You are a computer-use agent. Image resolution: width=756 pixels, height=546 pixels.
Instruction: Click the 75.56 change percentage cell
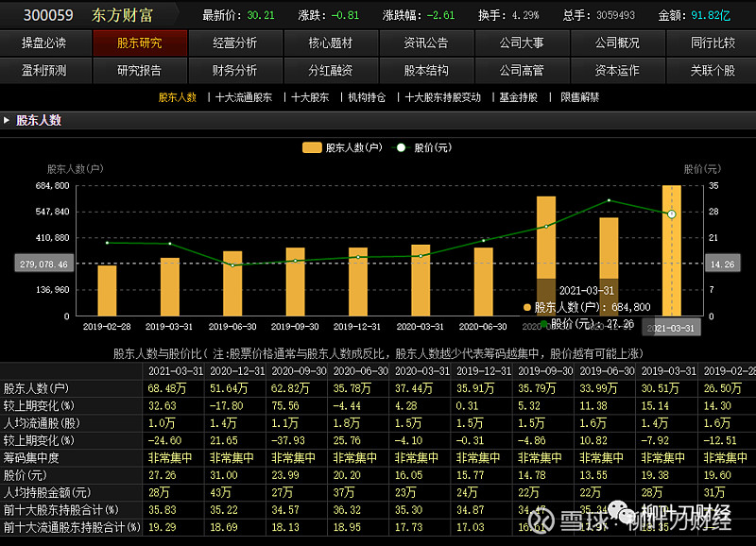[x=285, y=406]
